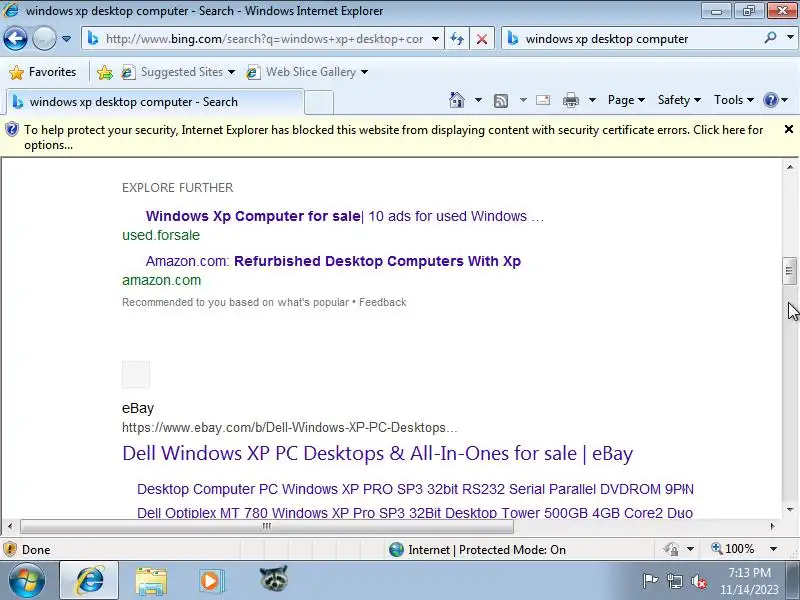Screen dimensions: 800x600
Task: Click the magnifying glass search icon
Action: 770,38
